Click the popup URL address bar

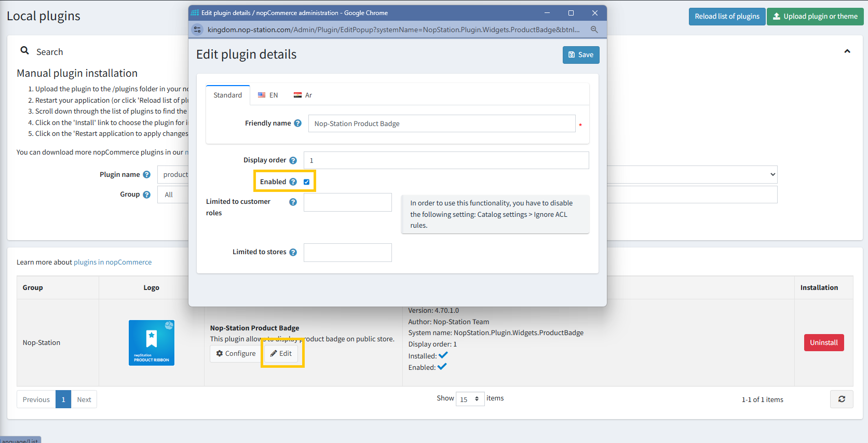coord(394,30)
